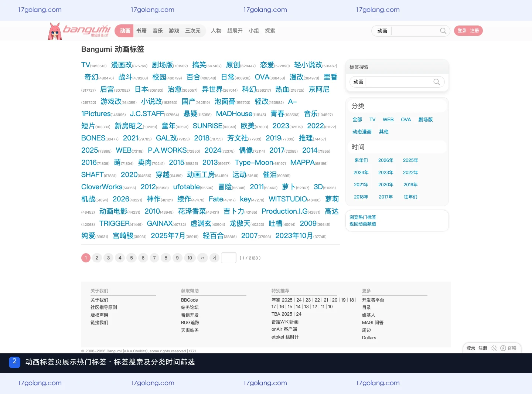Jump to last page button
The width and height of the screenshot is (532, 394).
(x=215, y=258)
